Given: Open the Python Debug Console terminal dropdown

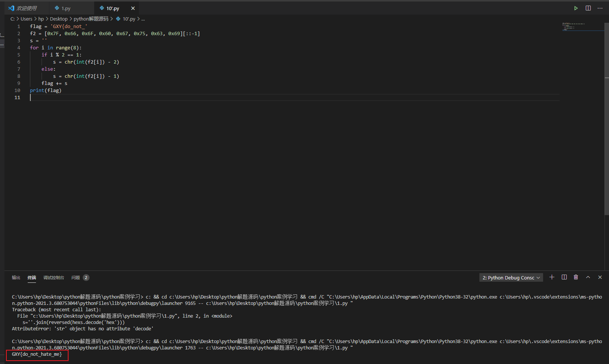Looking at the screenshot, I should pyautogui.click(x=511, y=278).
